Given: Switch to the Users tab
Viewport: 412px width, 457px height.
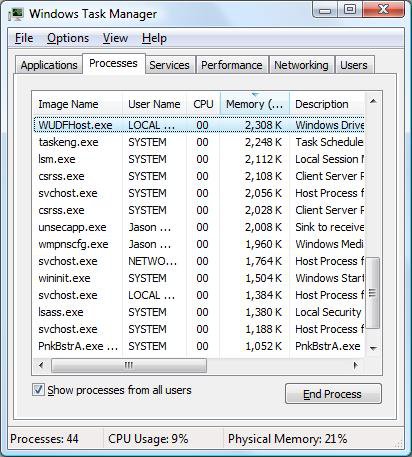Looking at the screenshot, I should (x=354, y=65).
